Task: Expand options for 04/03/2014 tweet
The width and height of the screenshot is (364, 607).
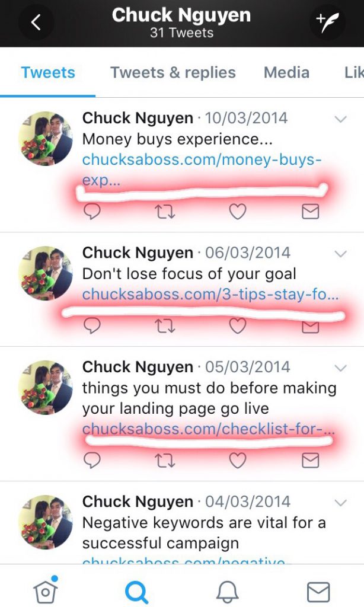Action: tap(340, 503)
